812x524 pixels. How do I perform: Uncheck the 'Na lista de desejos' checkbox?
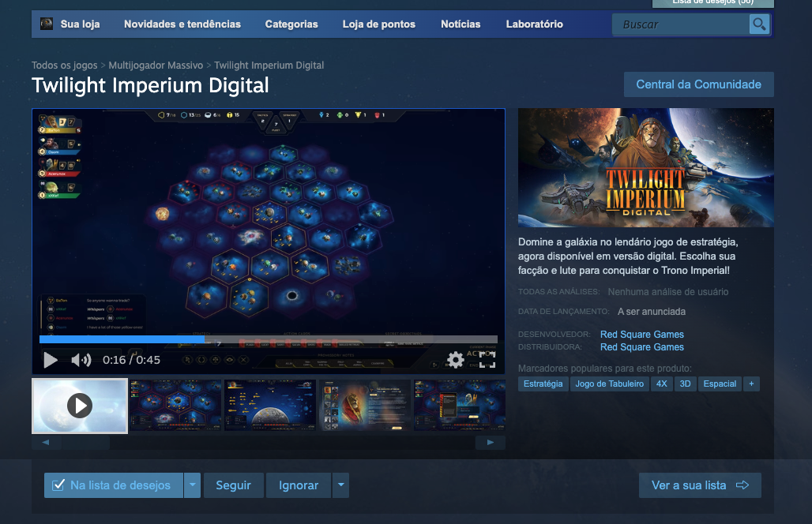58,485
